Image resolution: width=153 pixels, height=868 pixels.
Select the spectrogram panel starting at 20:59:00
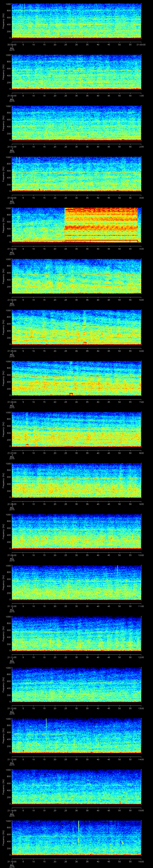point(76,21)
